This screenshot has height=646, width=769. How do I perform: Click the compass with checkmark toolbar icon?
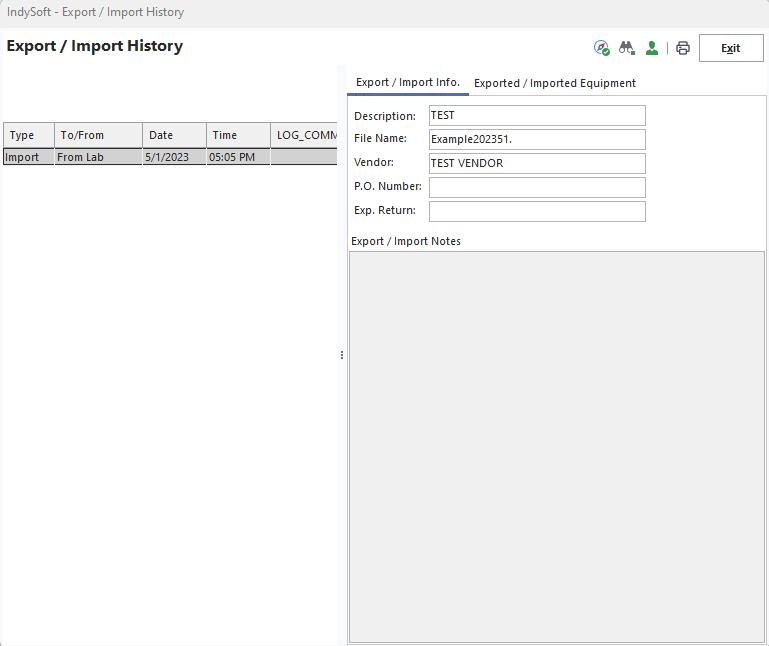point(602,48)
